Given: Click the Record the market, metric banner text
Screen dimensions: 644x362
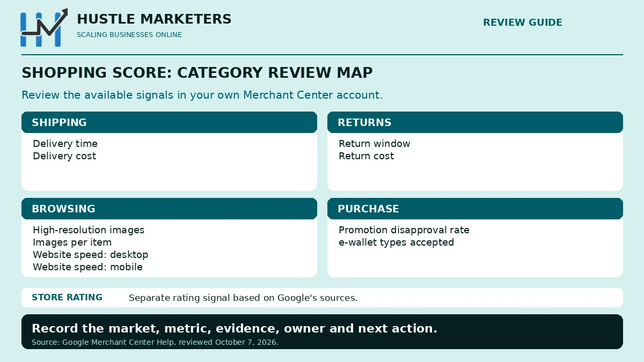Looking at the screenshot, I should point(235,329).
